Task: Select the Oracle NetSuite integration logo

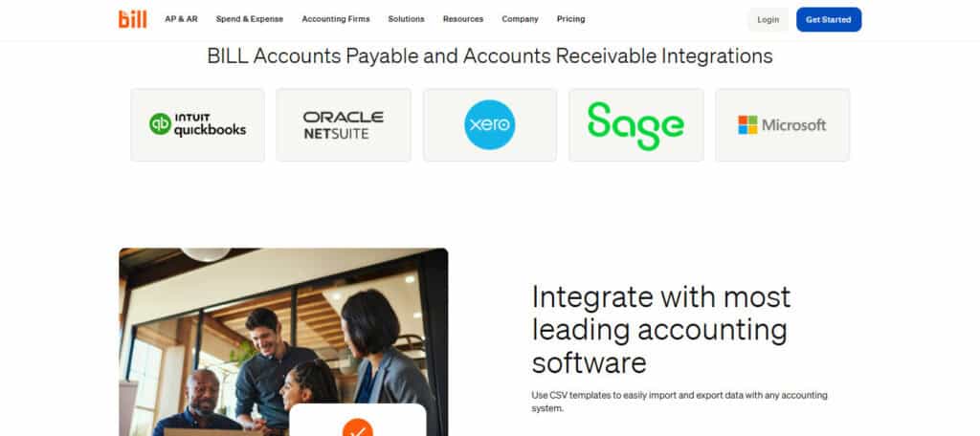Action: pos(344,125)
